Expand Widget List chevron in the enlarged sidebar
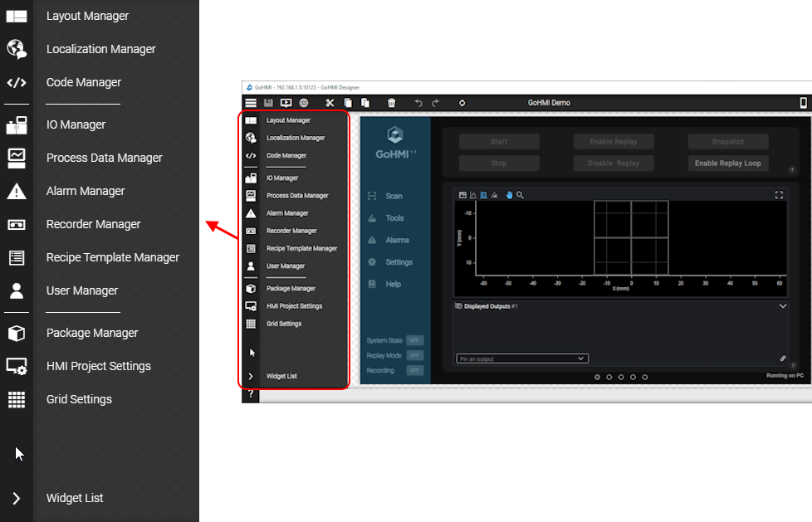812x522 pixels. [16, 498]
